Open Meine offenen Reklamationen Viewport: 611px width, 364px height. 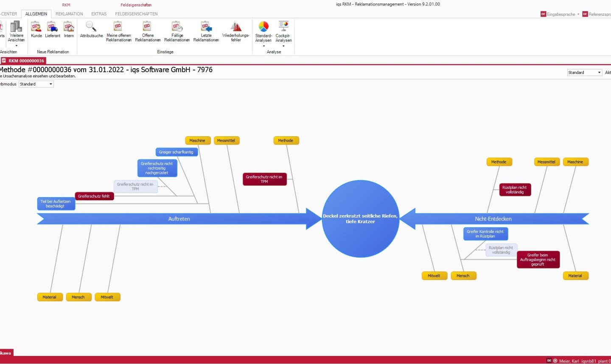click(118, 30)
